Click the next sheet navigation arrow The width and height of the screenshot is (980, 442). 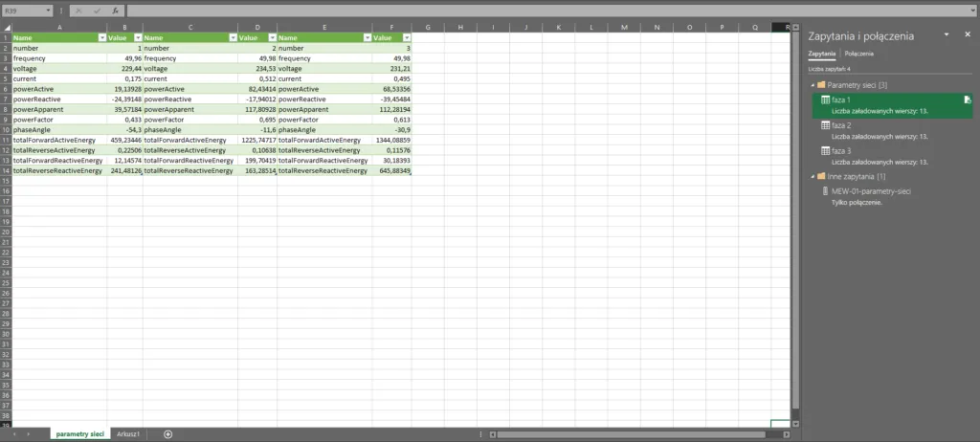[x=28, y=434]
